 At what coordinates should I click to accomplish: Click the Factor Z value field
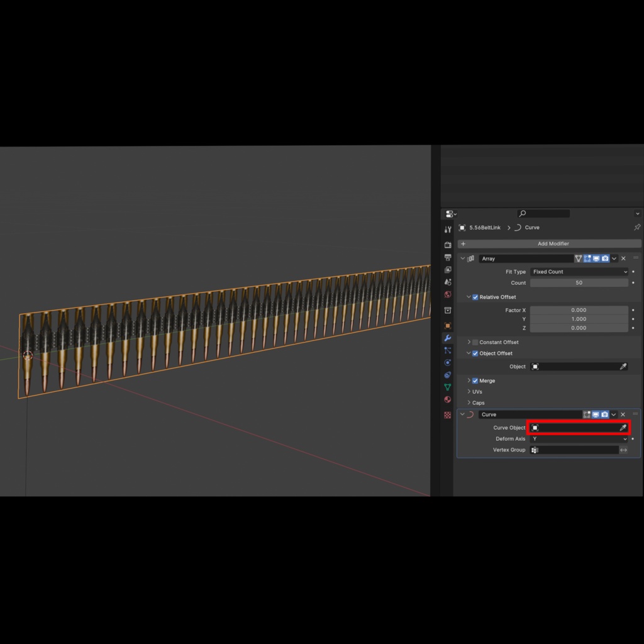[579, 328]
